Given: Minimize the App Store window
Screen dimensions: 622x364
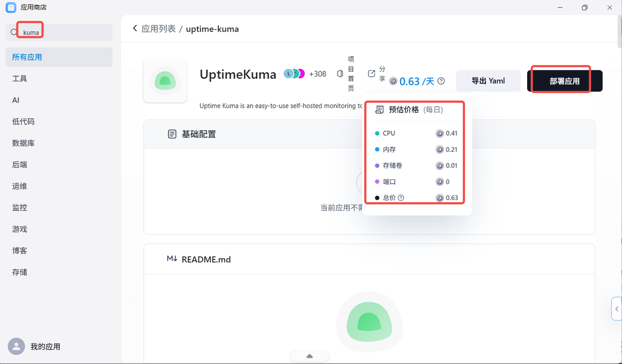Looking at the screenshot, I should [x=559, y=7].
